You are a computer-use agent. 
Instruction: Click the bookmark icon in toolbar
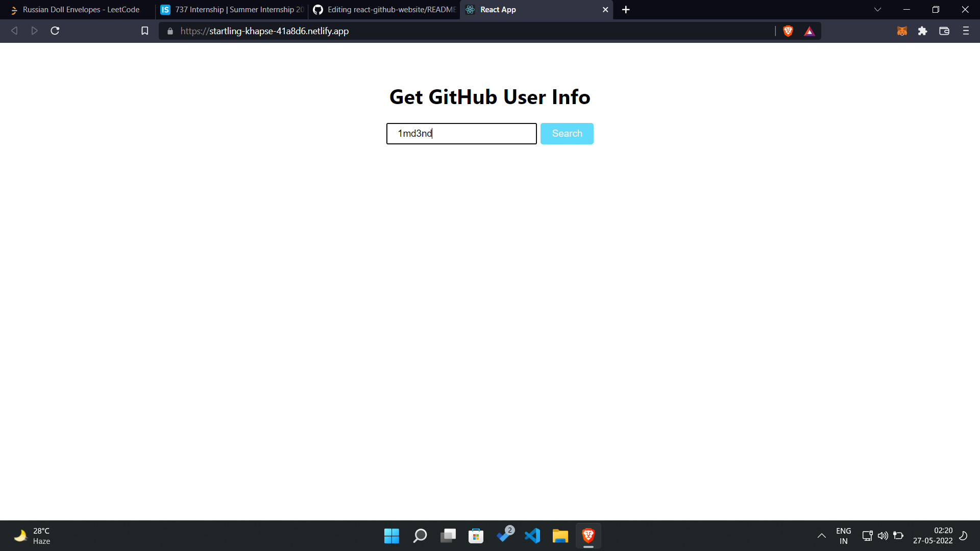tap(144, 31)
